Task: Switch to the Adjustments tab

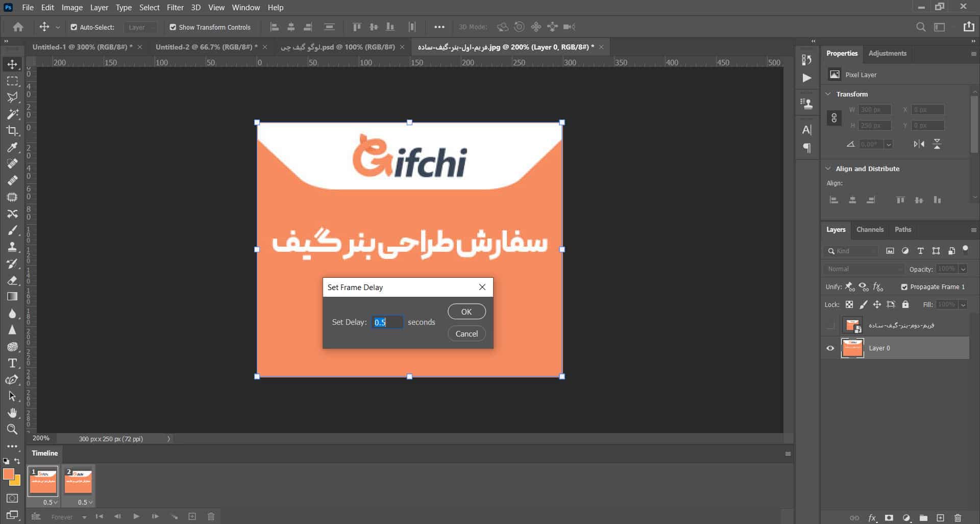Action: click(887, 54)
